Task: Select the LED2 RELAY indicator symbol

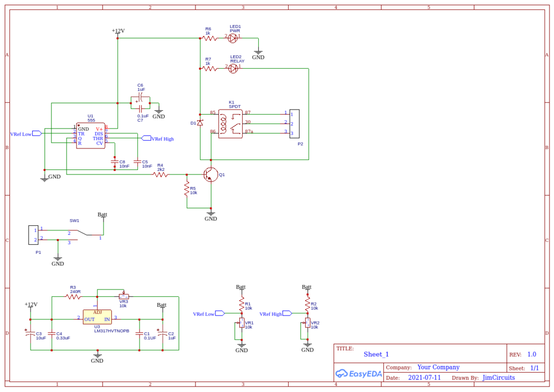Action: 233,68
